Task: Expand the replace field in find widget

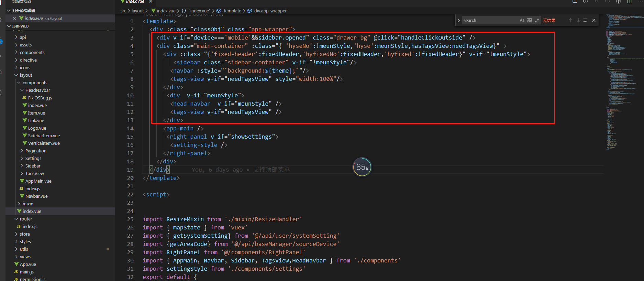Action: pos(458,20)
